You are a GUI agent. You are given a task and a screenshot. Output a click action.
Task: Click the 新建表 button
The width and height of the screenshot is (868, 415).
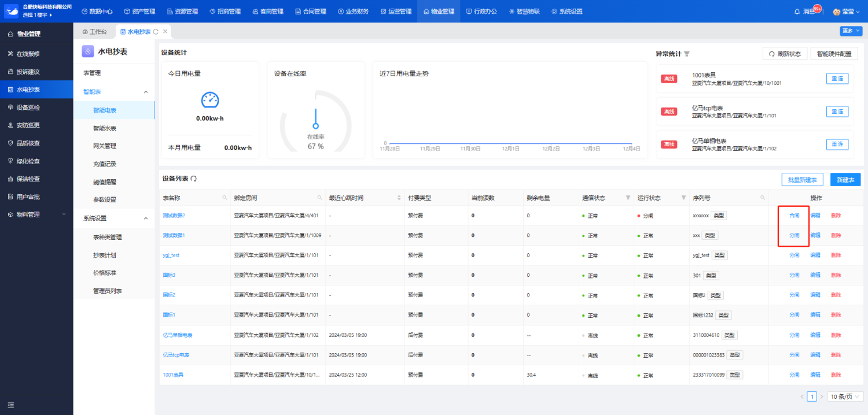(845, 180)
